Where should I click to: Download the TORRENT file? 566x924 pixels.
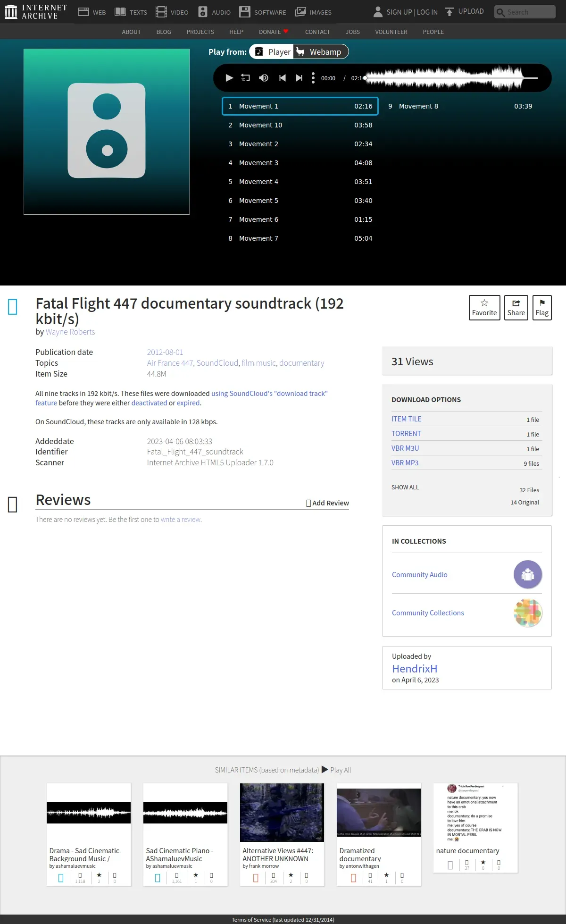406,434
